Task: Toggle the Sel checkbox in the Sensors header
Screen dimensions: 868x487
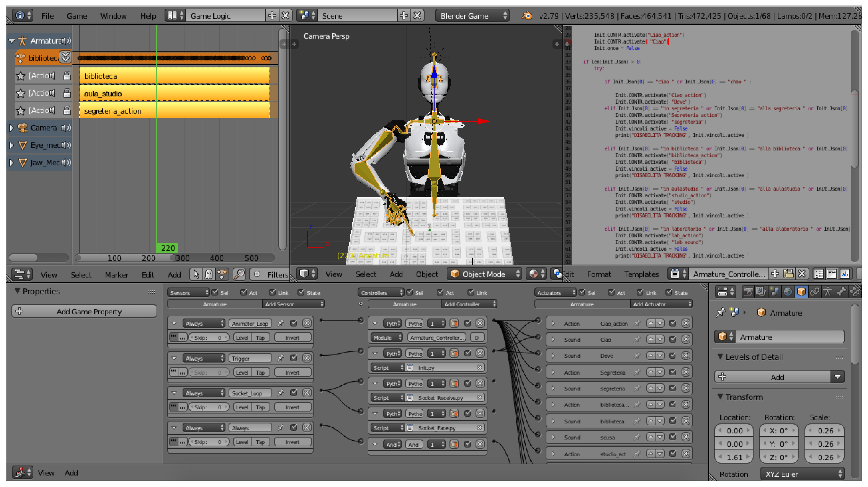Action: click(215, 292)
